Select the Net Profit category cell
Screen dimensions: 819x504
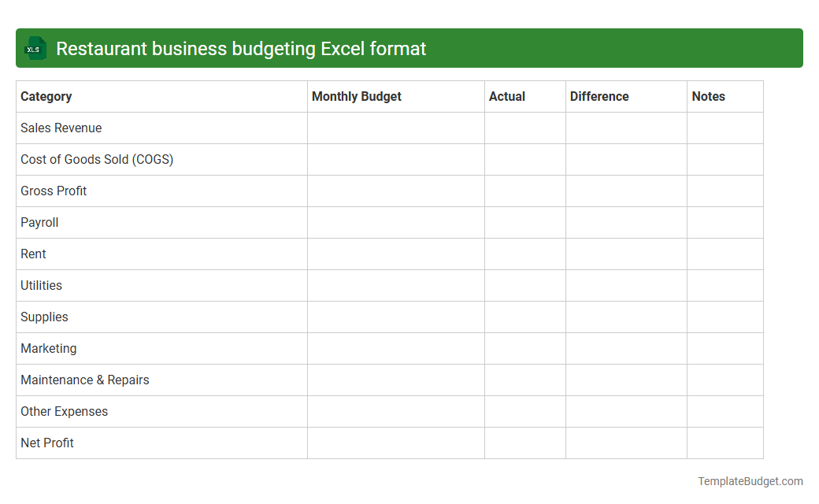click(47, 443)
